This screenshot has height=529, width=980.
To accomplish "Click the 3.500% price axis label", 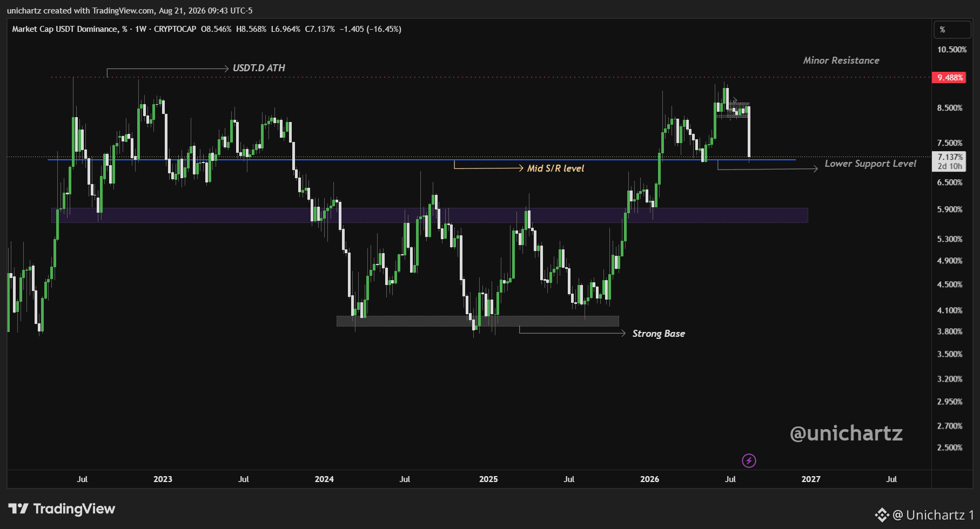I will tap(950, 354).
